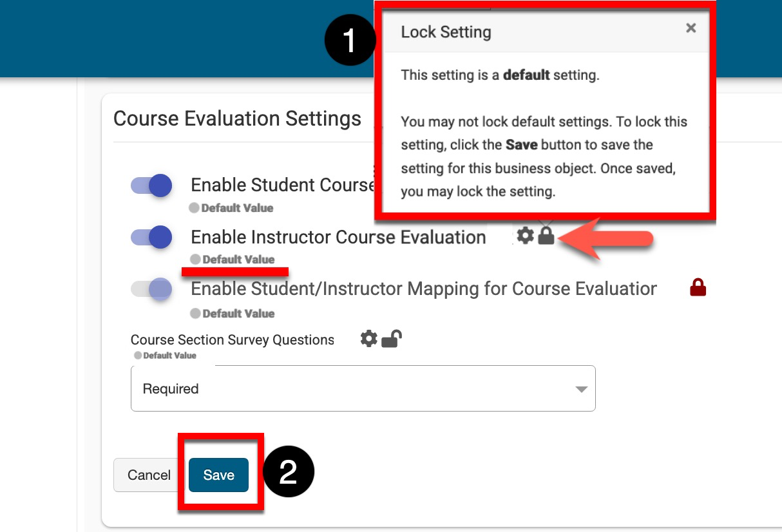Open settings gear for Instructor Course Evaluation

[x=526, y=236]
